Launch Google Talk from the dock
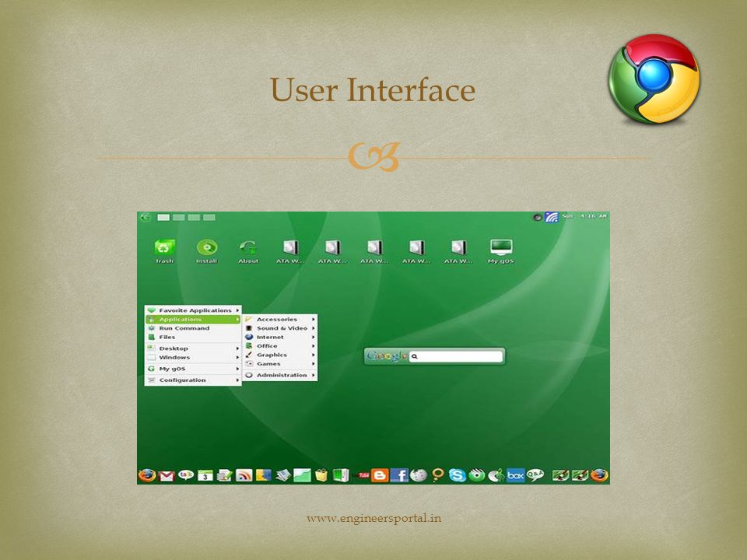The image size is (747, 560). pos(186,474)
